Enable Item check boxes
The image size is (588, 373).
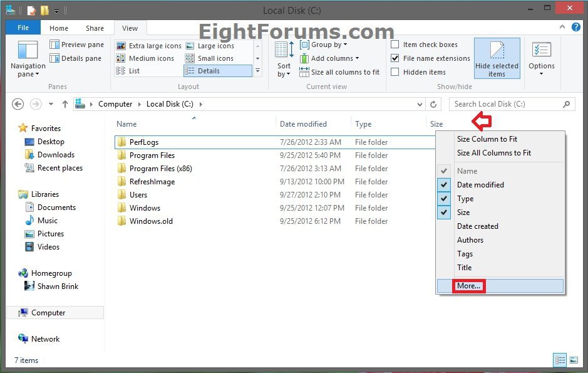pos(395,45)
